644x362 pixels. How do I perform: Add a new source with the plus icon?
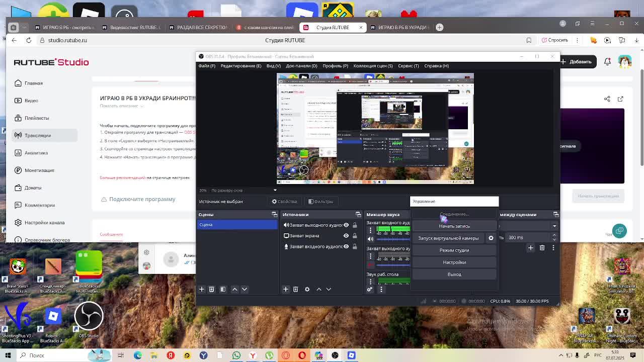click(x=286, y=289)
